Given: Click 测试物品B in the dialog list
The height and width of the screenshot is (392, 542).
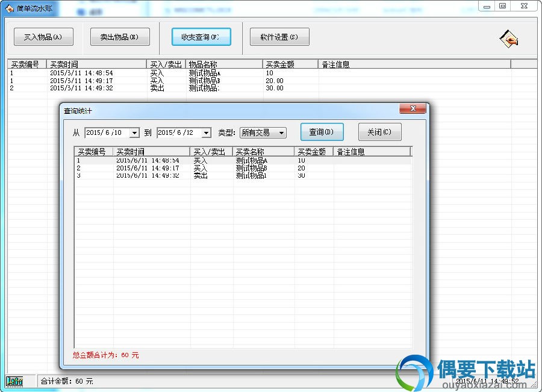Looking at the screenshot, I should point(251,168).
